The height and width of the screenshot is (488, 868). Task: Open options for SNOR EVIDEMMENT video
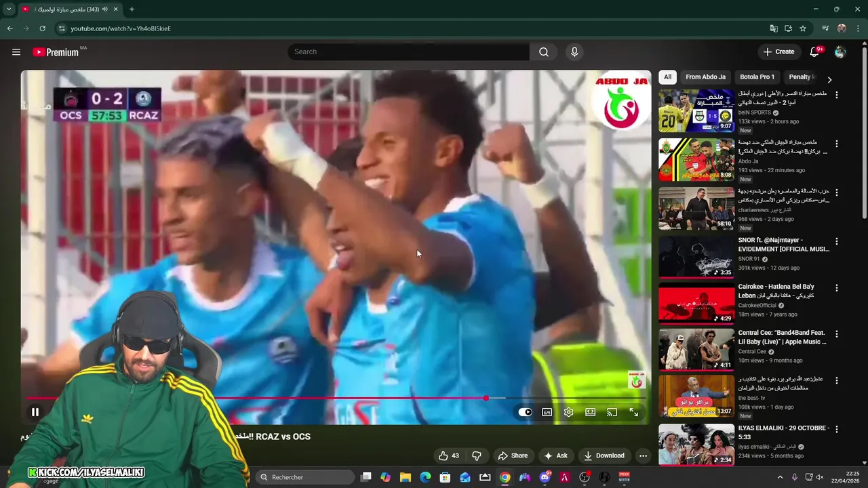click(x=836, y=241)
